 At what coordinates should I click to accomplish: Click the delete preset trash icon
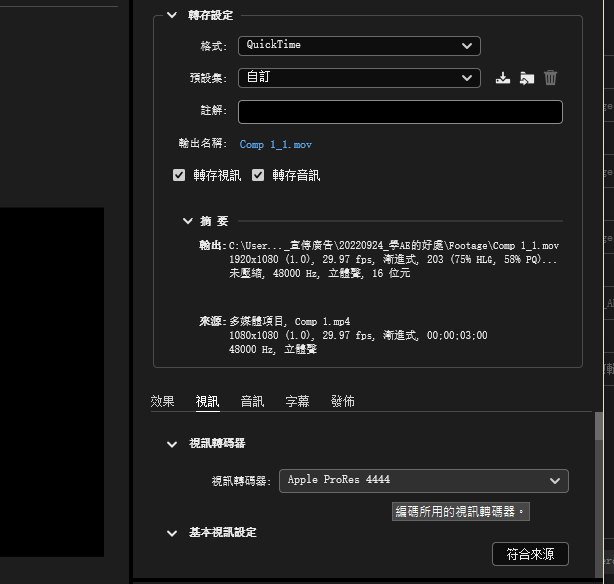[x=551, y=78]
